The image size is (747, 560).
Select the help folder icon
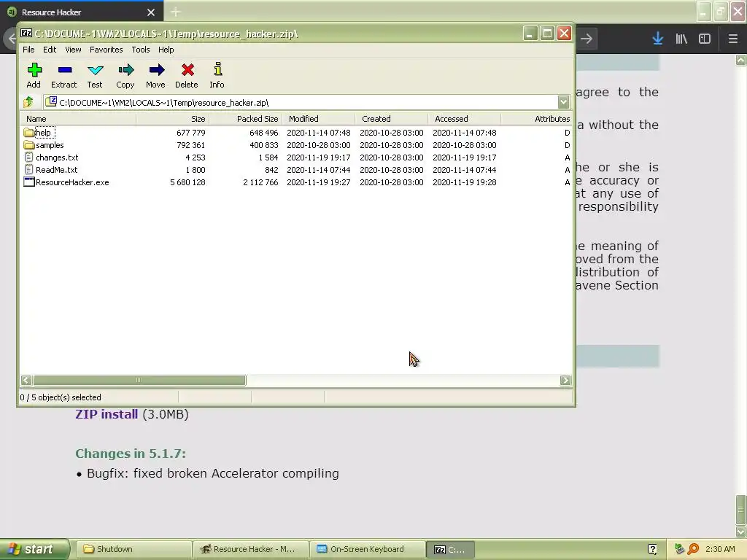(28, 133)
